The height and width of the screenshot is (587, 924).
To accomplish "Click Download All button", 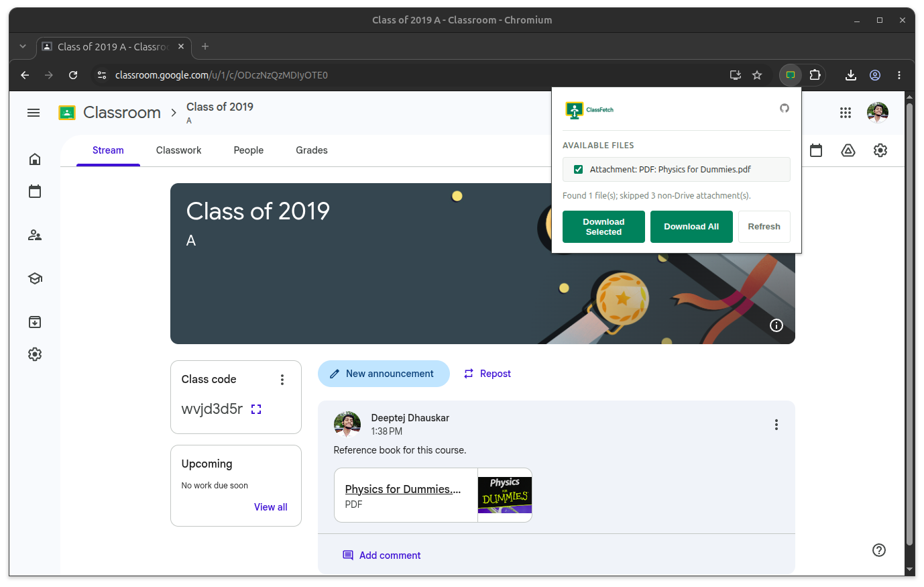I will pyautogui.click(x=691, y=227).
